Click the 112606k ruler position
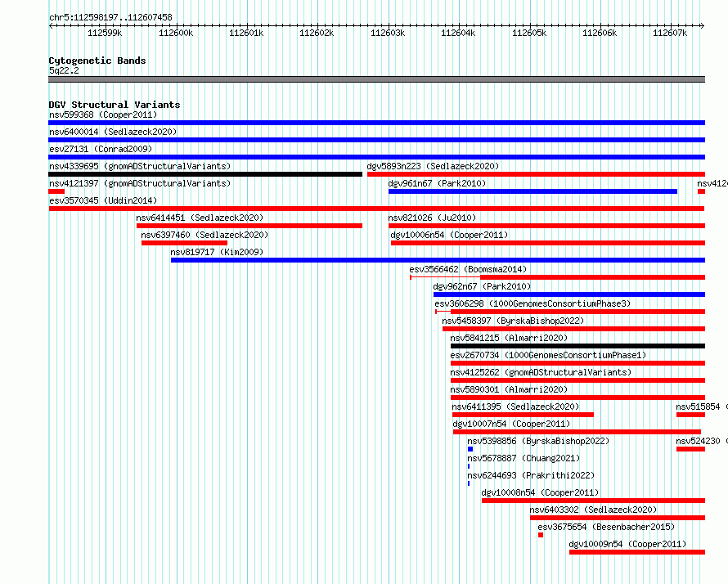Image resolution: width=728 pixels, height=584 pixels. (600, 33)
